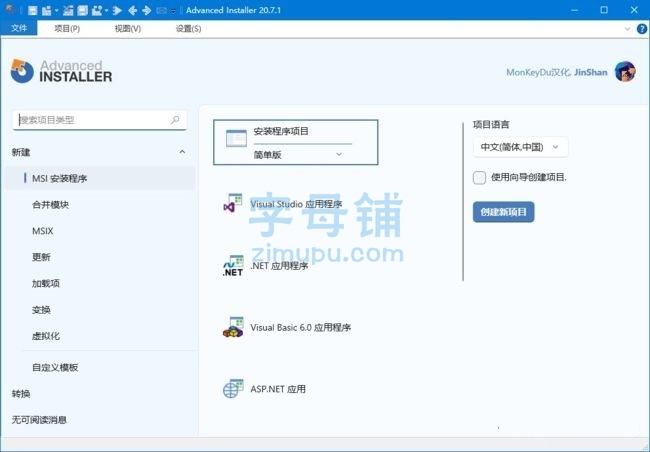Click the .NET 应用程序 icon
Image resolution: width=650 pixels, height=452 pixels.
(233, 266)
